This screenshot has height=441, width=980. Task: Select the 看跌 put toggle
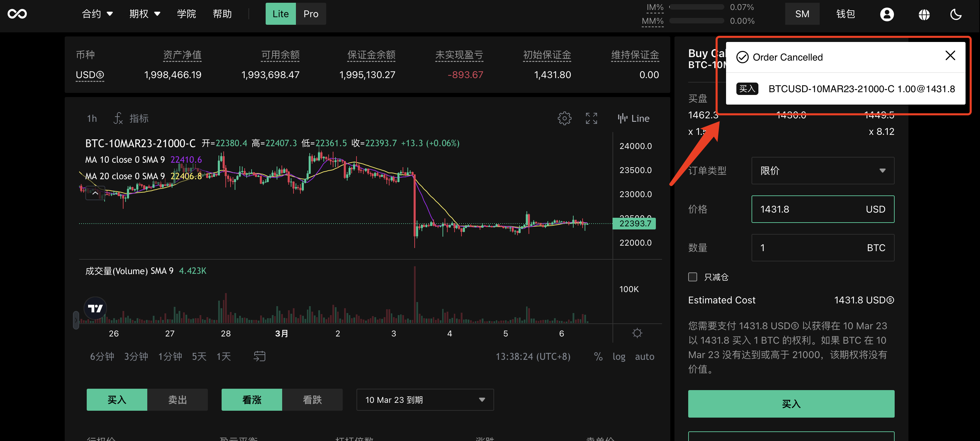[312, 400]
